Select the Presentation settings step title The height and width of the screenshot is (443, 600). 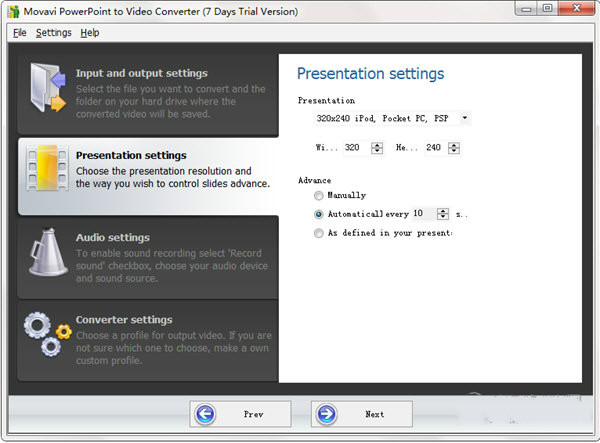coord(131,155)
